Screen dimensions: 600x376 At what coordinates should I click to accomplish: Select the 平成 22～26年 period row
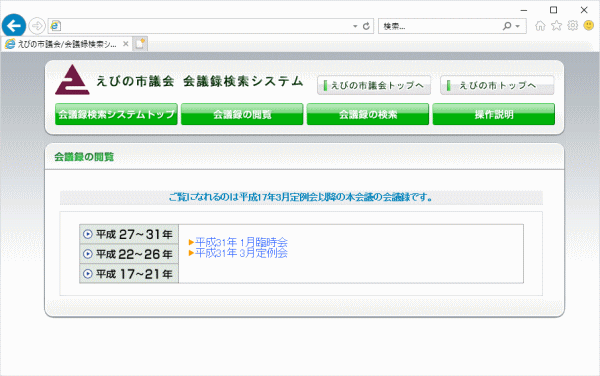(129, 254)
